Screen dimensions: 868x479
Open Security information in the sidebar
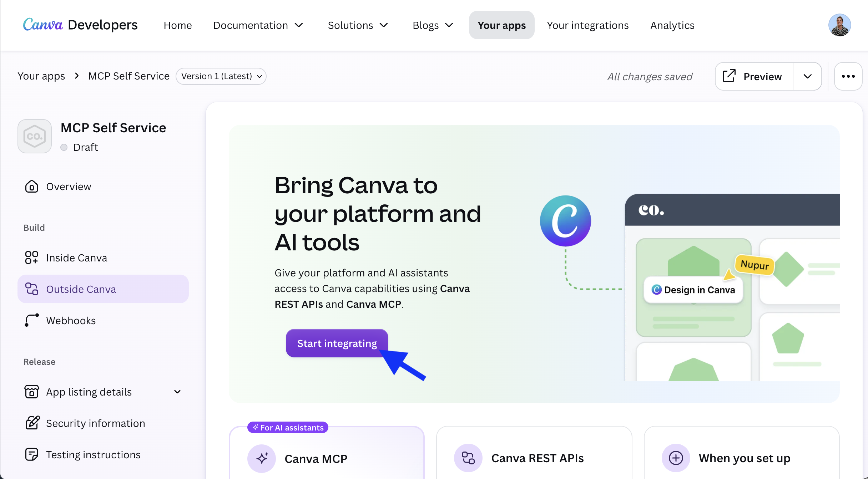point(103,423)
